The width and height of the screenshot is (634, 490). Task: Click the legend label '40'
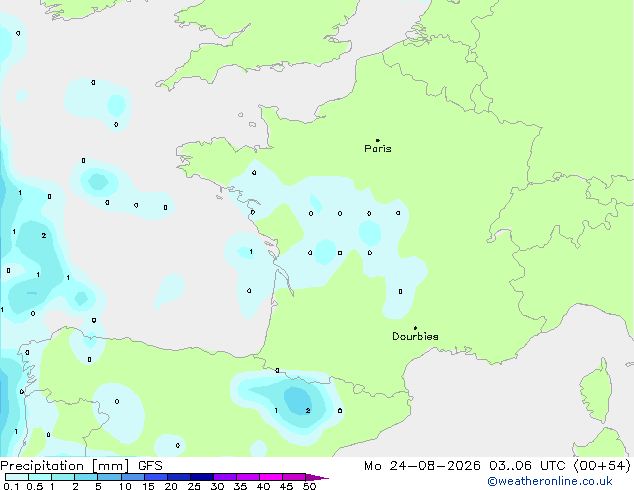[x=263, y=486]
